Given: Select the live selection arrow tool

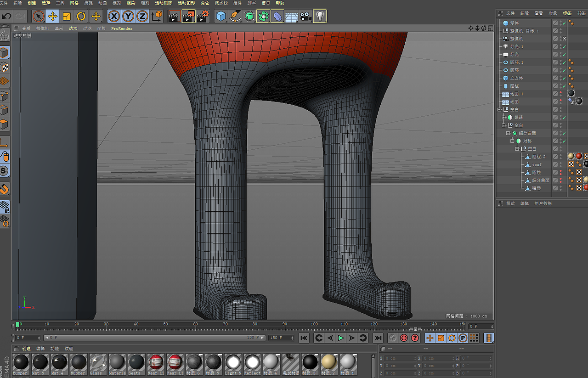Looking at the screenshot, I should point(38,17).
